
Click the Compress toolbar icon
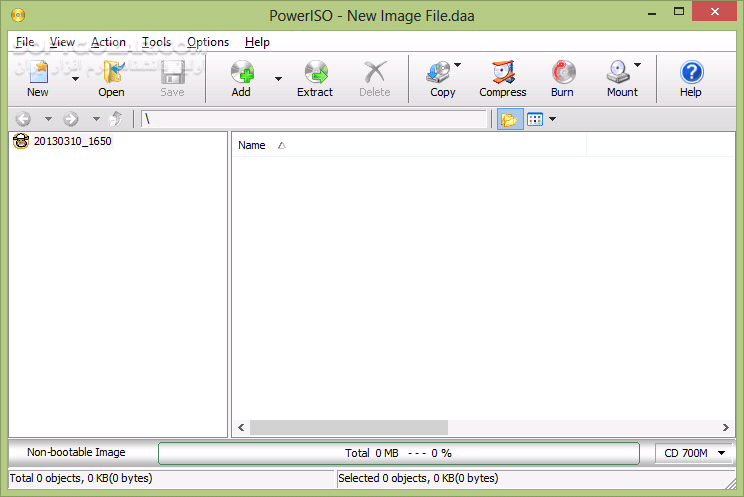pyautogui.click(x=503, y=73)
